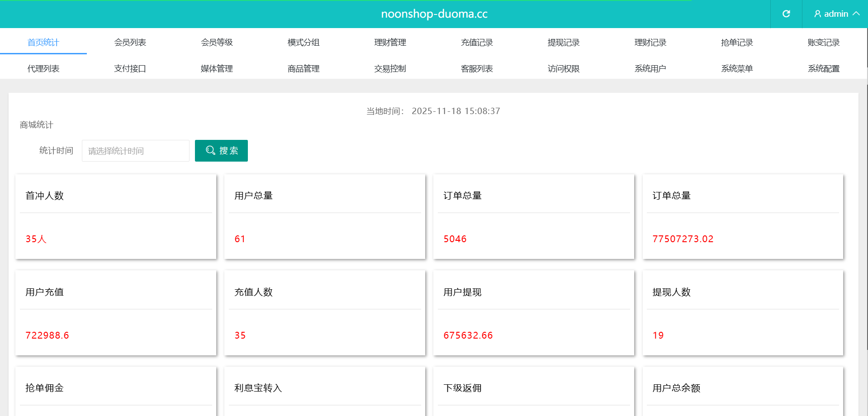Open the admin user dropdown
Image resolution: width=868 pixels, height=416 pixels.
coord(836,14)
